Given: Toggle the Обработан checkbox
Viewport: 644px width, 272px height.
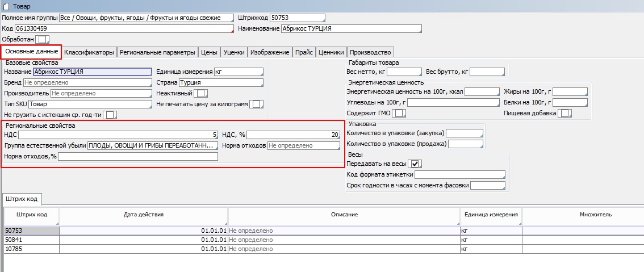Looking at the screenshot, I should click(41, 39).
